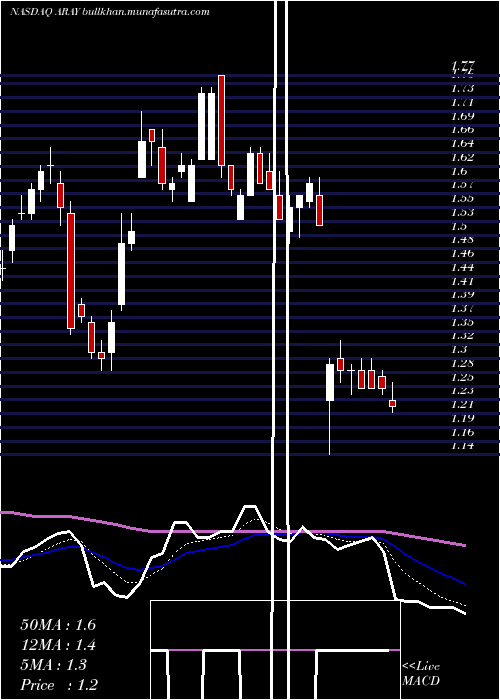Select the long red candle falling to 1.35
Viewport: 500px width, 700px height.
click(x=71, y=271)
